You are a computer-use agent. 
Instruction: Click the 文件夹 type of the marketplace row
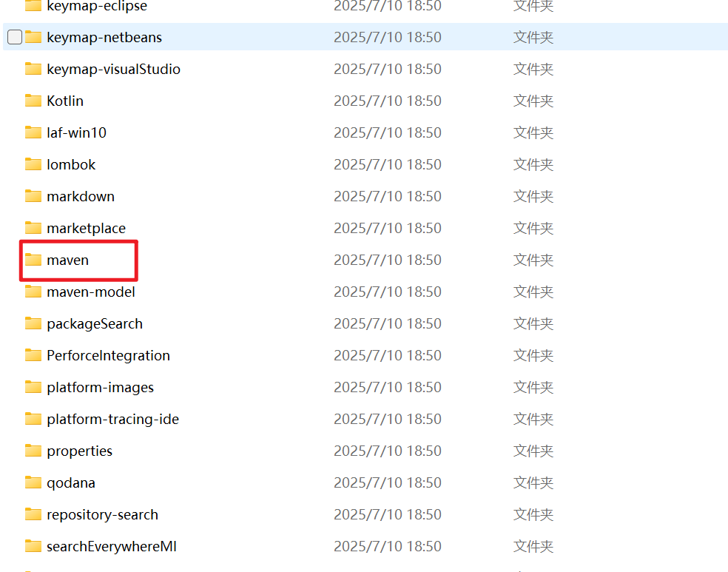533,229
